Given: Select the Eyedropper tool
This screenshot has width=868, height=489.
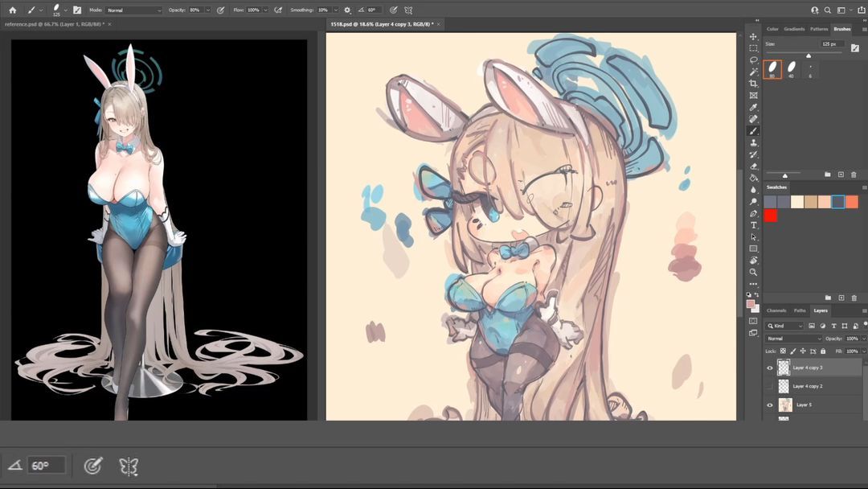Looking at the screenshot, I should coord(753,107).
